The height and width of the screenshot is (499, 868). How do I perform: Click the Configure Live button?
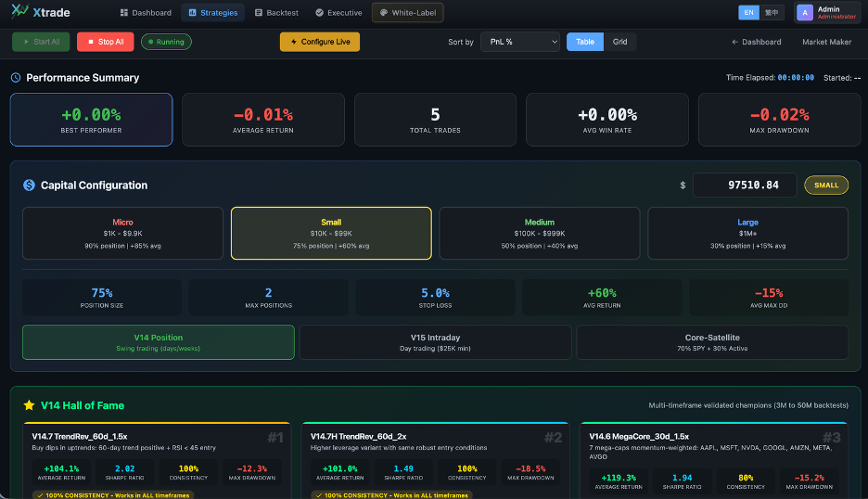tap(319, 42)
